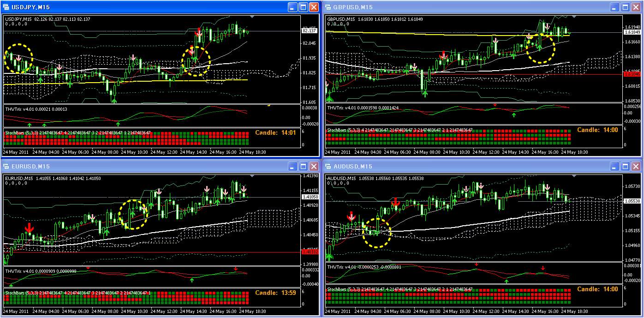The height and width of the screenshot is (318, 644).
Task: Click the 'Candle: 14:00' label in AUDUSD window
Action: pos(597,289)
